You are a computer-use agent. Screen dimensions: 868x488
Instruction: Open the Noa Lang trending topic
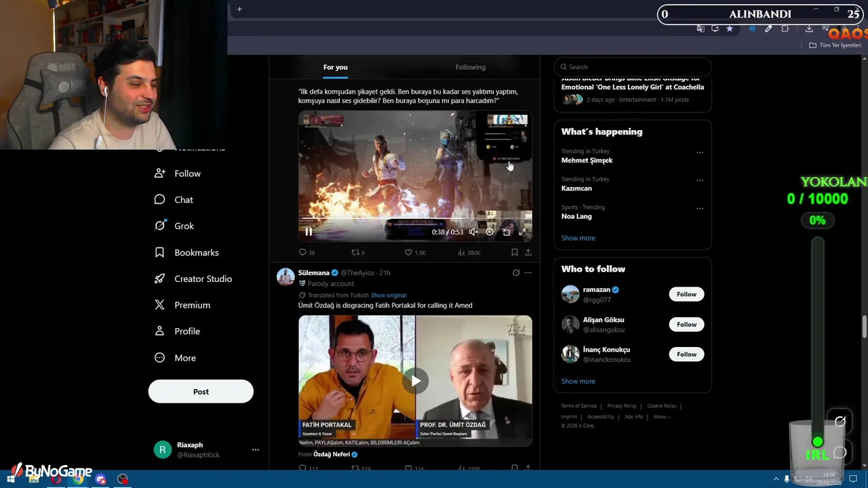click(576, 216)
